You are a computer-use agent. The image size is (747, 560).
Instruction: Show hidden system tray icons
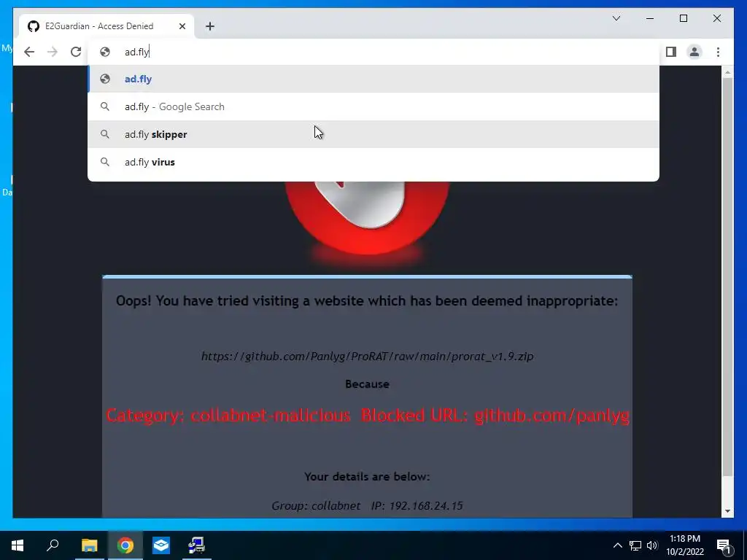click(617, 545)
